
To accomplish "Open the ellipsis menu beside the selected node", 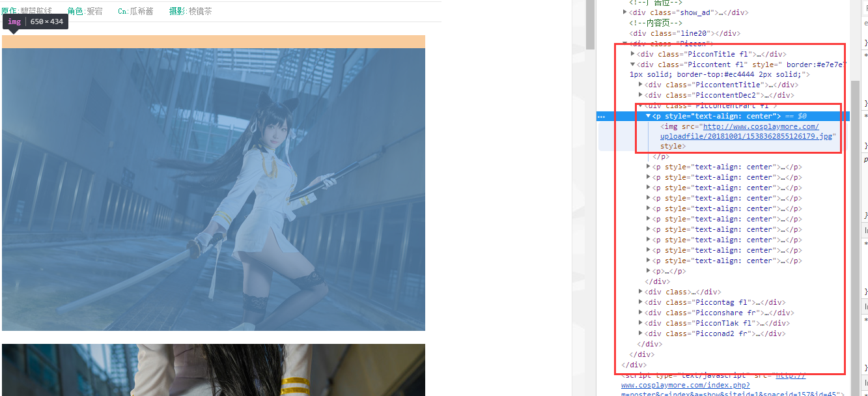I will [602, 117].
